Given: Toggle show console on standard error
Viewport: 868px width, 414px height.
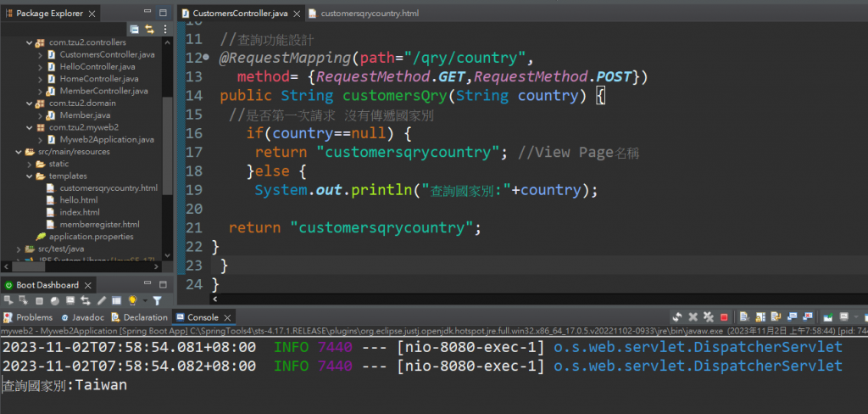Looking at the screenshot, I should tap(808, 317).
